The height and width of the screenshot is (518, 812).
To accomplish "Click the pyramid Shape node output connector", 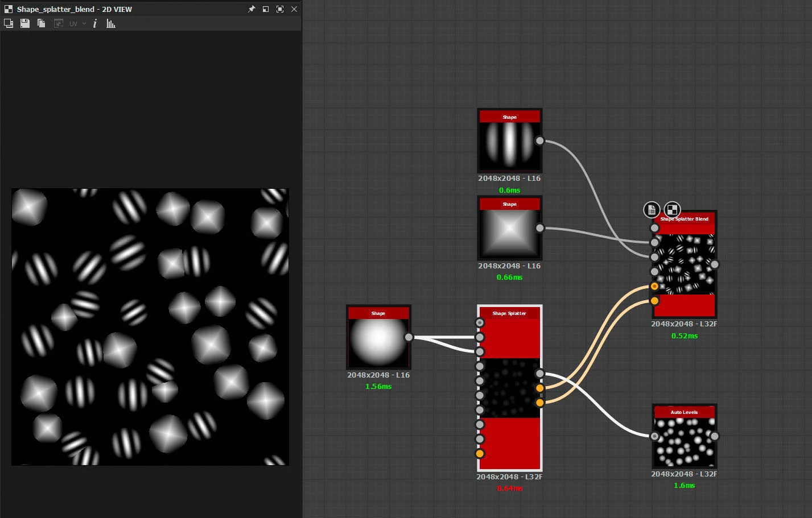I will pyautogui.click(x=539, y=228).
